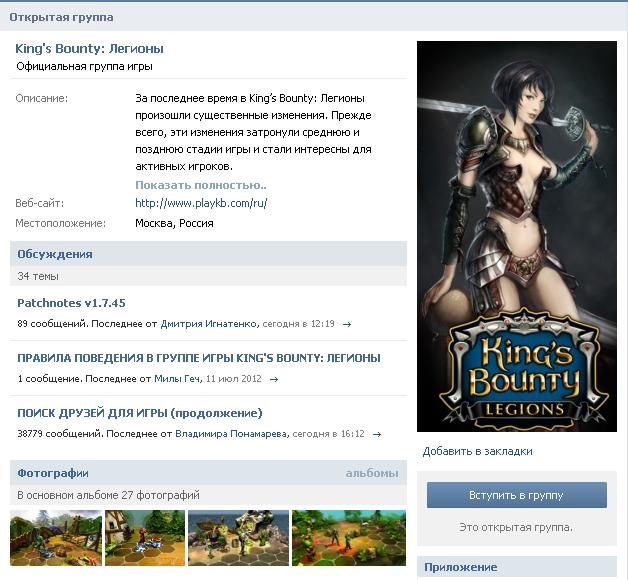Image resolution: width=628 pixels, height=580 pixels.
Task: Click arrow next to сегодня в 16:12
Action: point(377,434)
